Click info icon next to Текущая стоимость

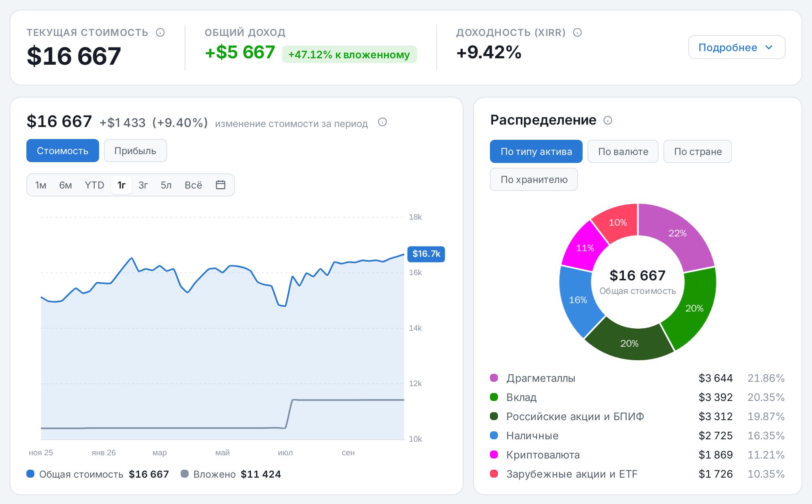[160, 32]
